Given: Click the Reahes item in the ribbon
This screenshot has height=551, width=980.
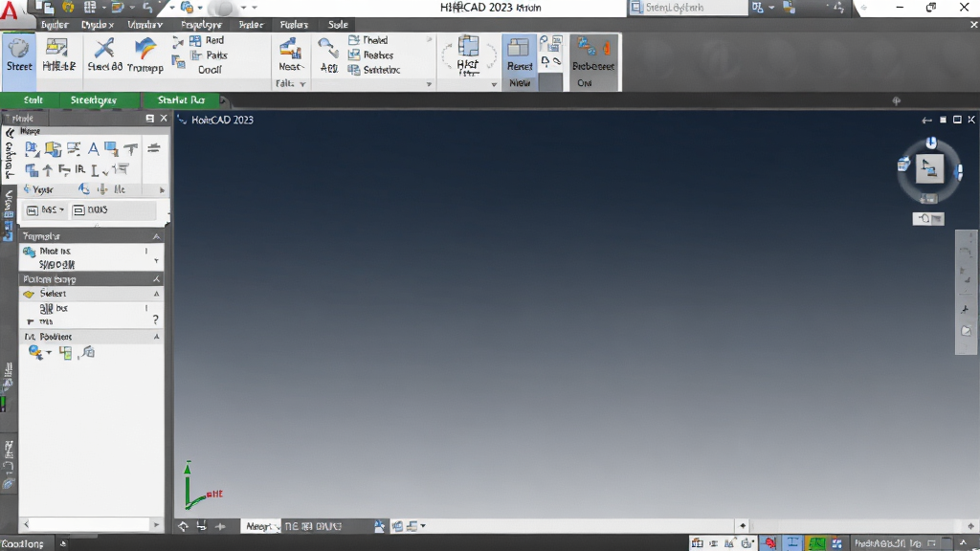Looking at the screenshot, I should (371, 55).
